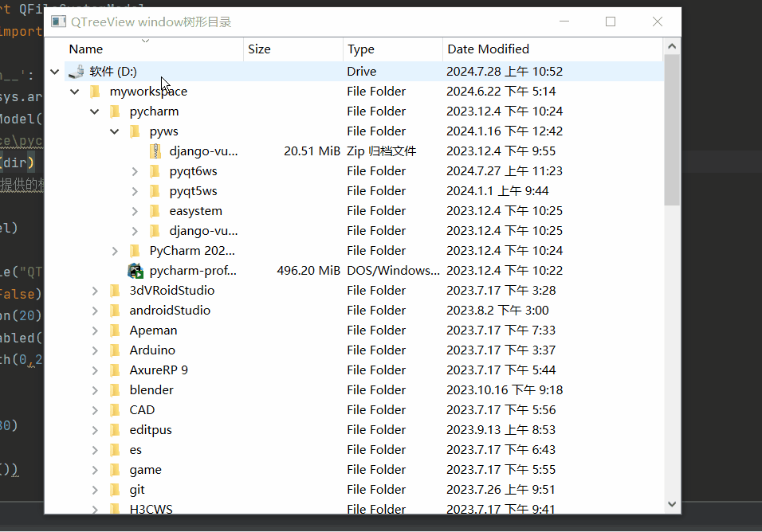The image size is (762, 532).
Task: Click the pyqt5ws folder icon
Action: (x=155, y=191)
